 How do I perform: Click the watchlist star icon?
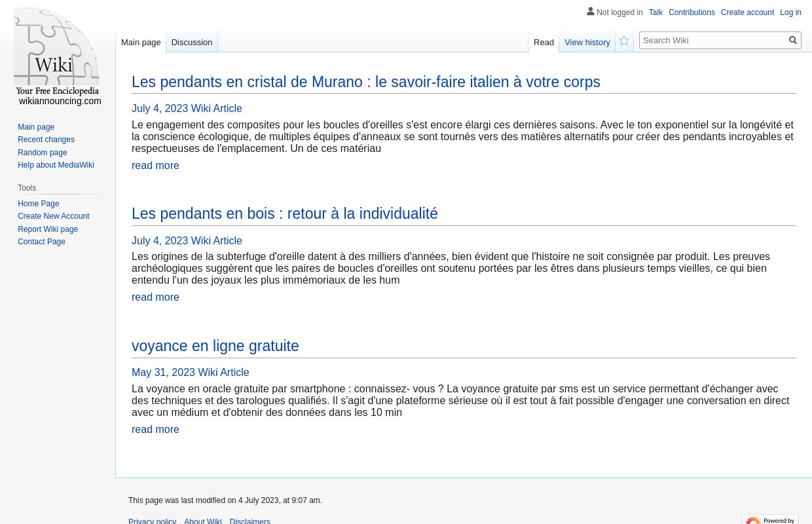pyautogui.click(x=624, y=41)
